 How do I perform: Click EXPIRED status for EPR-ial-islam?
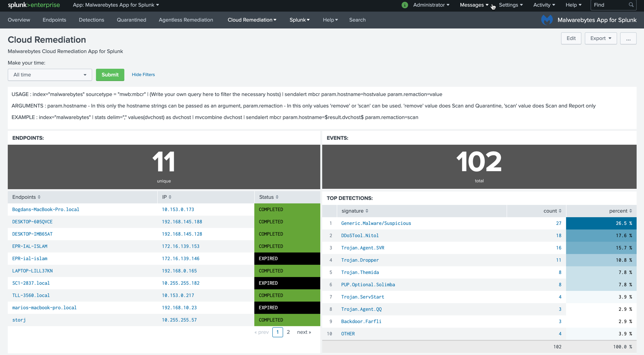tap(287, 259)
